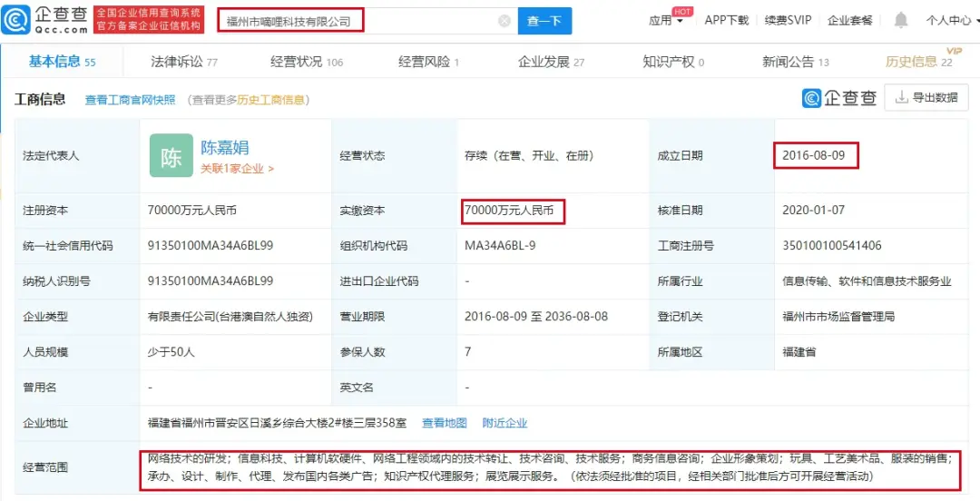Select the paid-in capital 70000万元人民币 value

coord(509,211)
